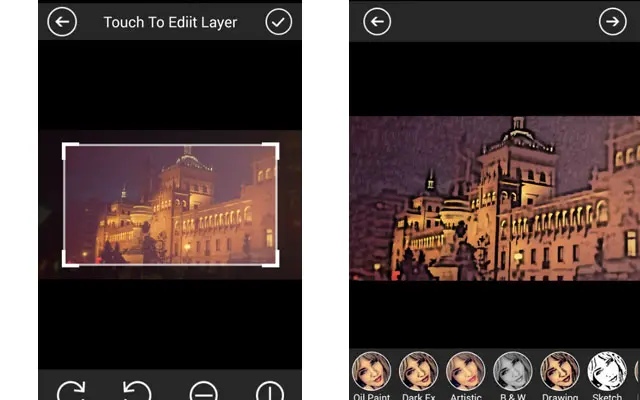Image resolution: width=640 pixels, height=400 pixels.
Task: Select the Drawing filter
Action: click(x=559, y=371)
